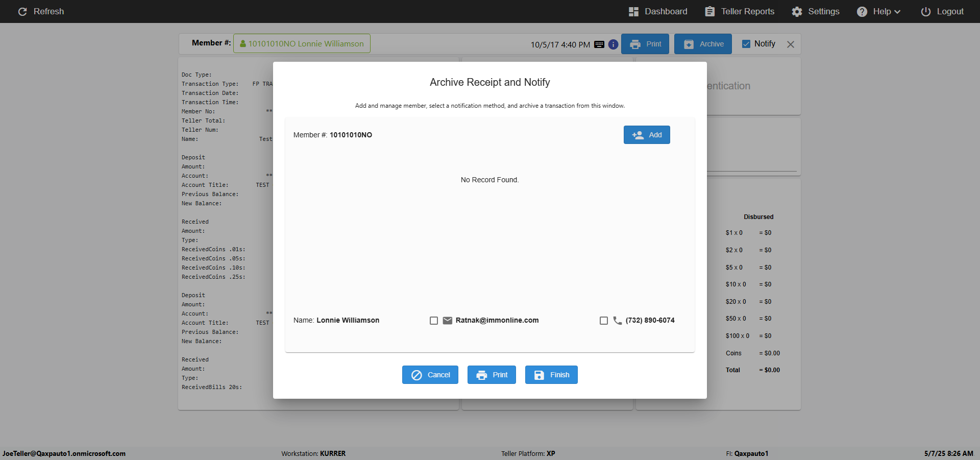Click the name Lonnie Williamson in dialog
Viewport: 980px width, 460px height.
pyautogui.click(x=348, y=320)
